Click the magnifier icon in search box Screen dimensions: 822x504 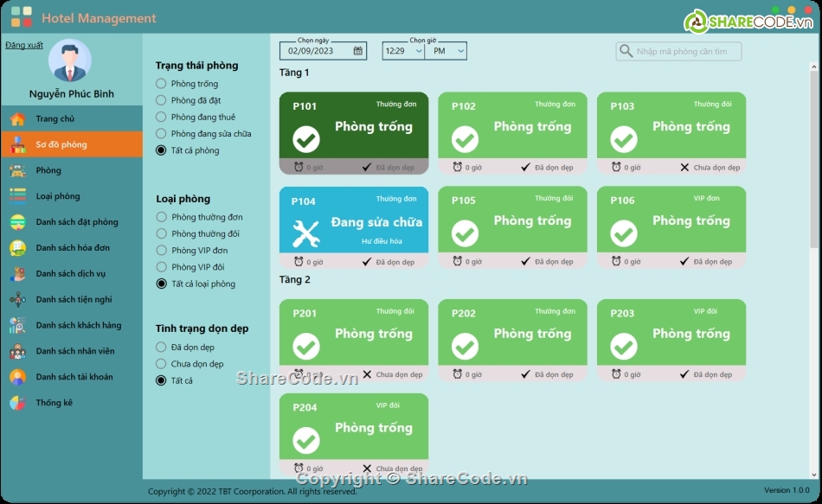(x=626, y=52)
